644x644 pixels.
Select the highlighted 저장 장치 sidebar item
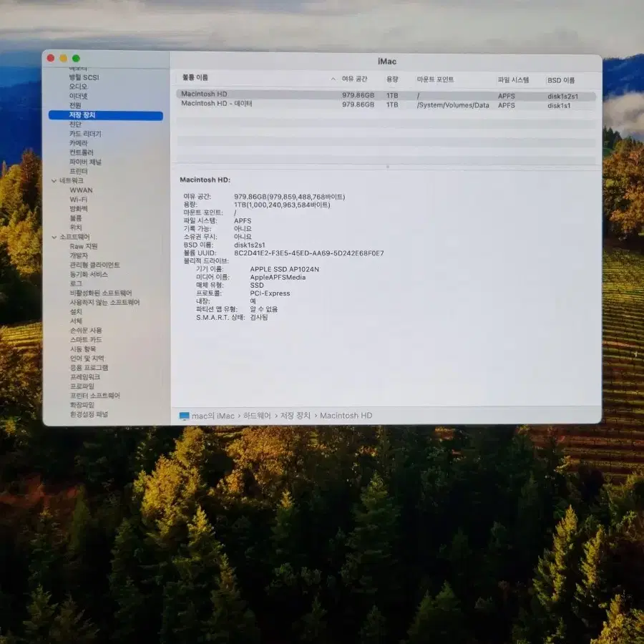tap(106, 115)
